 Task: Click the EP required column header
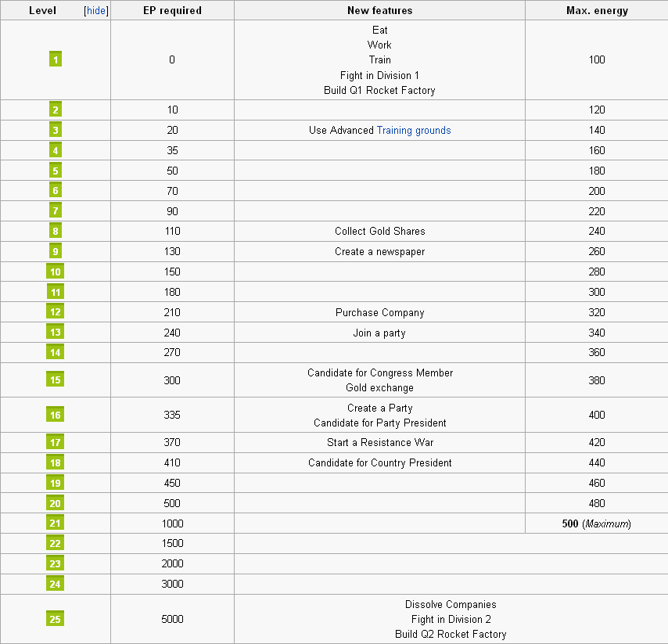[172, 10]
